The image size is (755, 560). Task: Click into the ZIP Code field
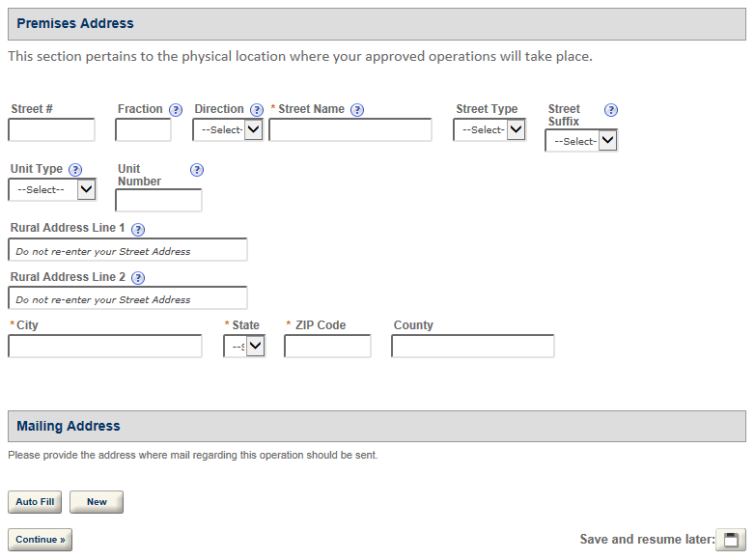(327, 347)
